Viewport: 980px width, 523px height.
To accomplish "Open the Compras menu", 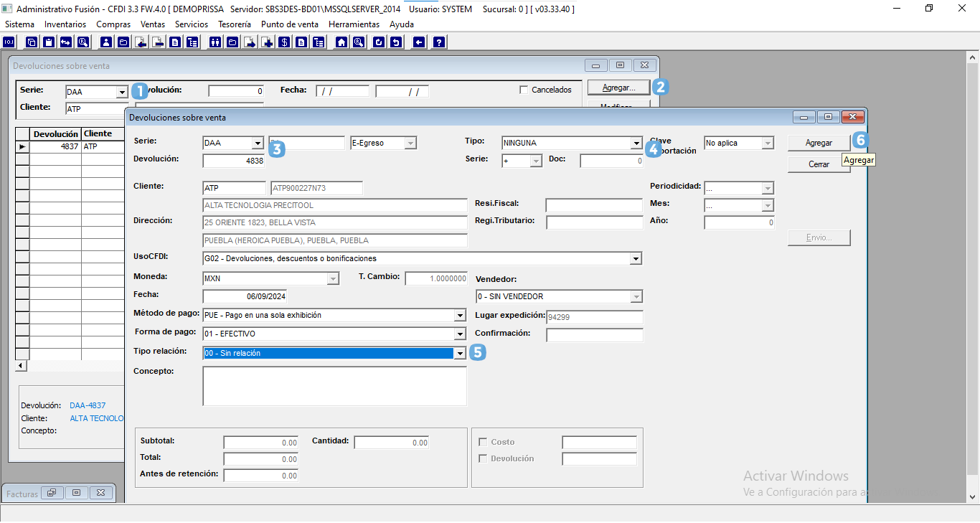I will click(x=113, y=24).
